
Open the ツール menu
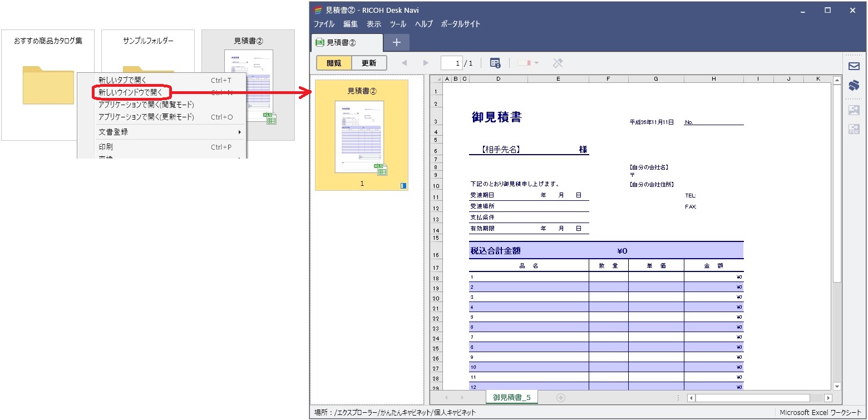pyautogui.click(x=397, y=24)
